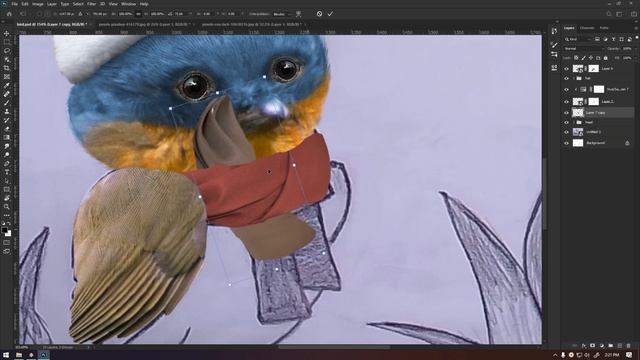This screenshot has height=360, width=640.
Task: Toggle visibility of the hat group
Action: pos(566,78)
